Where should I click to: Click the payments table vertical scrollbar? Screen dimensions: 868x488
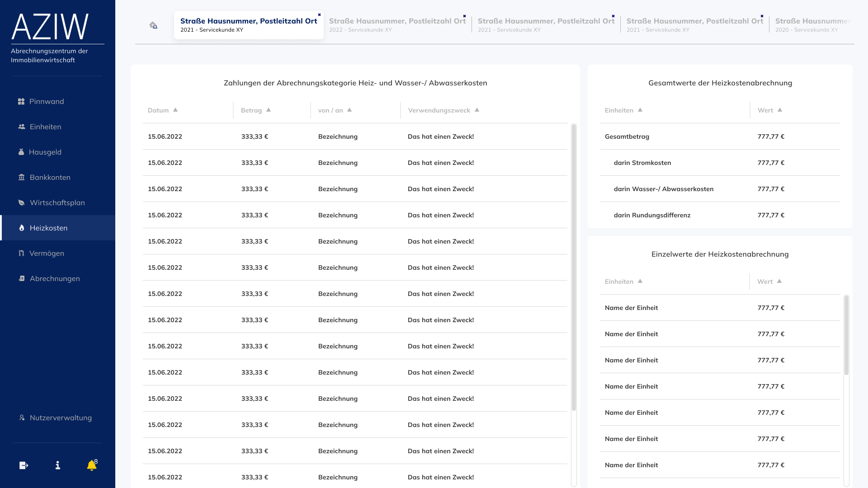click(574, 267)
